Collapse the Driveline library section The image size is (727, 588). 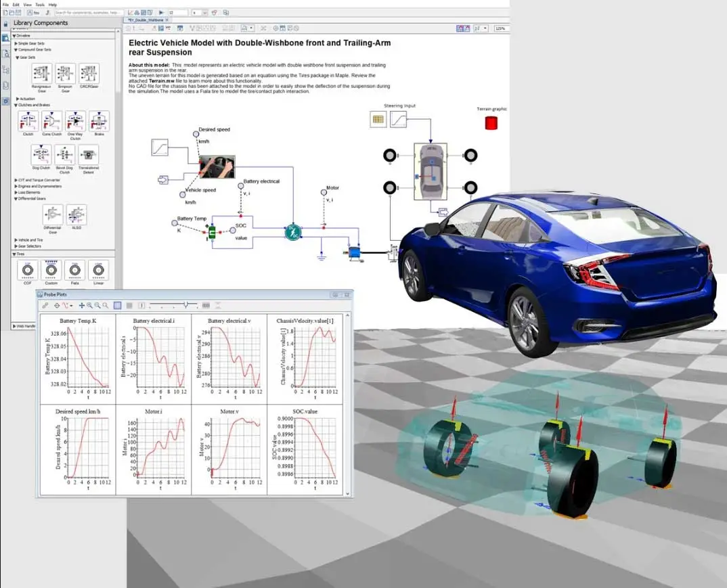pyautogui.click(x=14, y=36)
